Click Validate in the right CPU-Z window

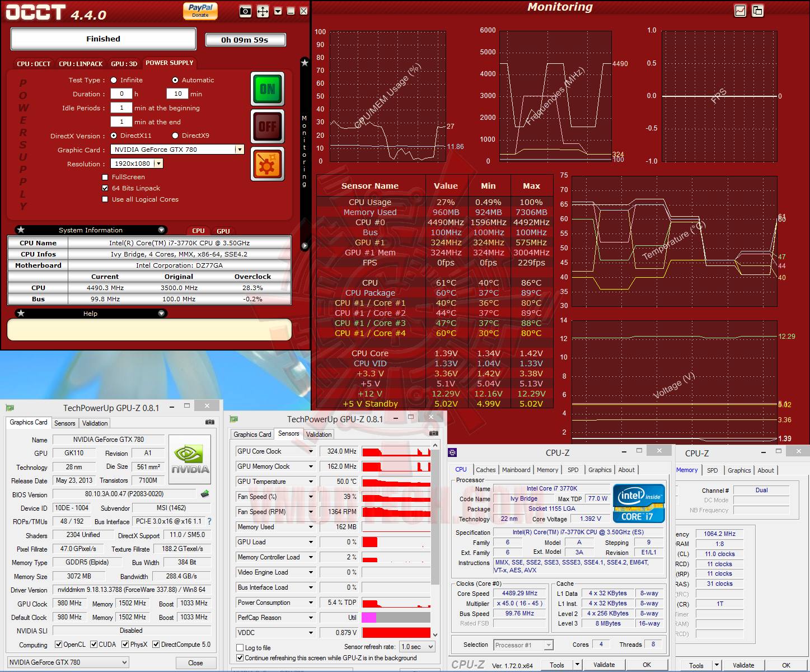pyautogui.click(x=743, y=665)
